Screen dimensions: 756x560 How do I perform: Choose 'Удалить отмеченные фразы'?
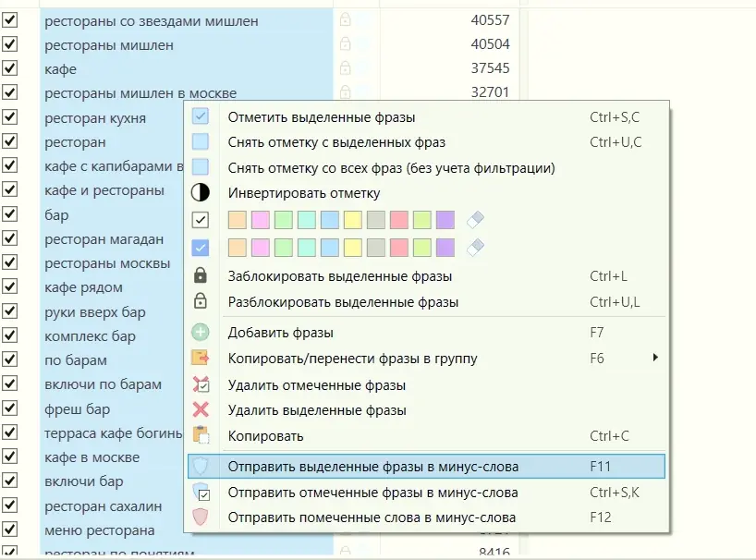(x=426, y=385)
